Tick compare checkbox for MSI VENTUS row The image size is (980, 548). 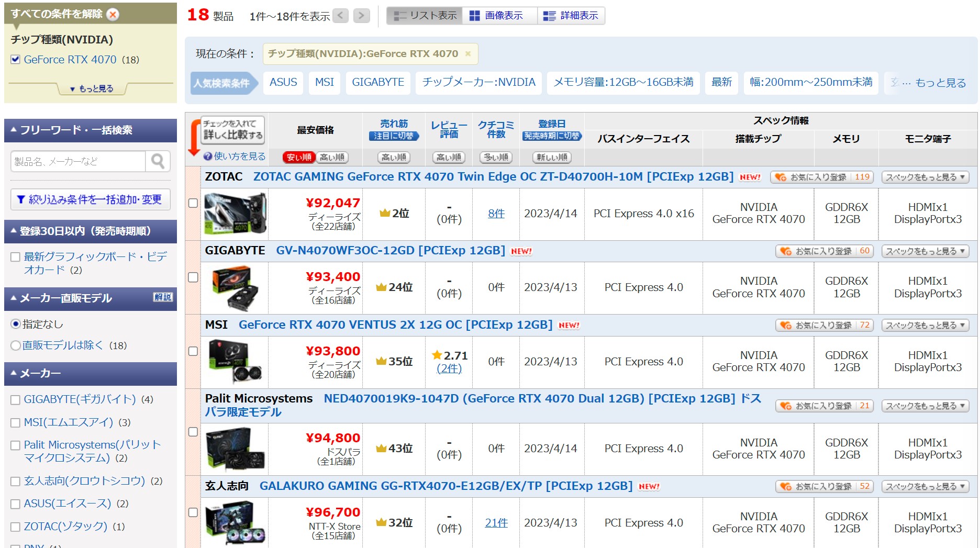coord(193,351)
